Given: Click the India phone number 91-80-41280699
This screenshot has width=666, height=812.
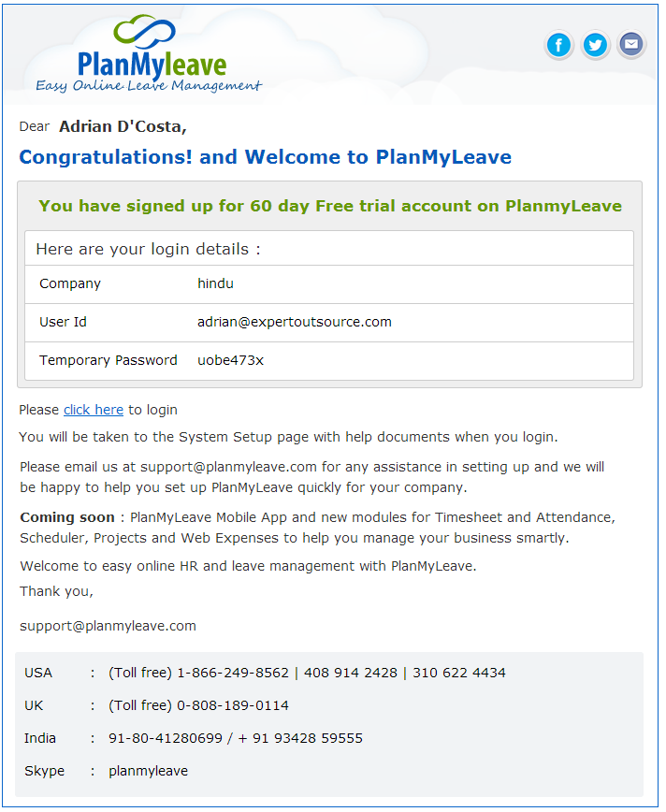Looking at the screenshot, I should point(166,738).
